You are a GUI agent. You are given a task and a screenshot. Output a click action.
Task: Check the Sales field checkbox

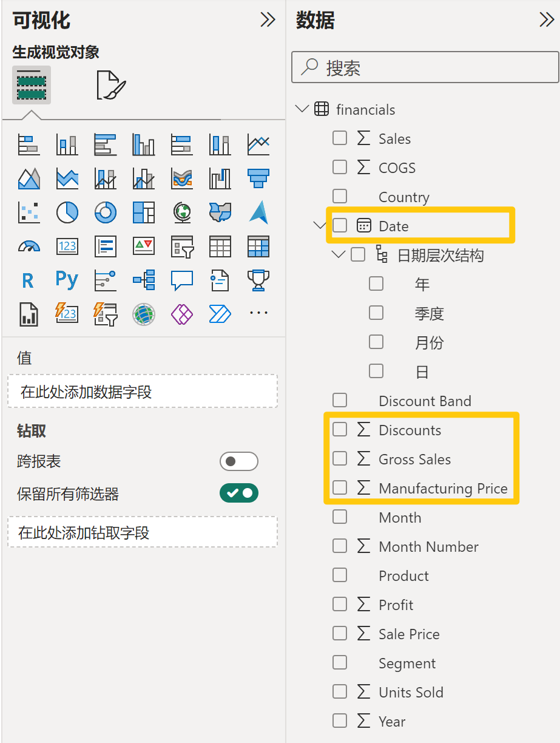[340, 138]
